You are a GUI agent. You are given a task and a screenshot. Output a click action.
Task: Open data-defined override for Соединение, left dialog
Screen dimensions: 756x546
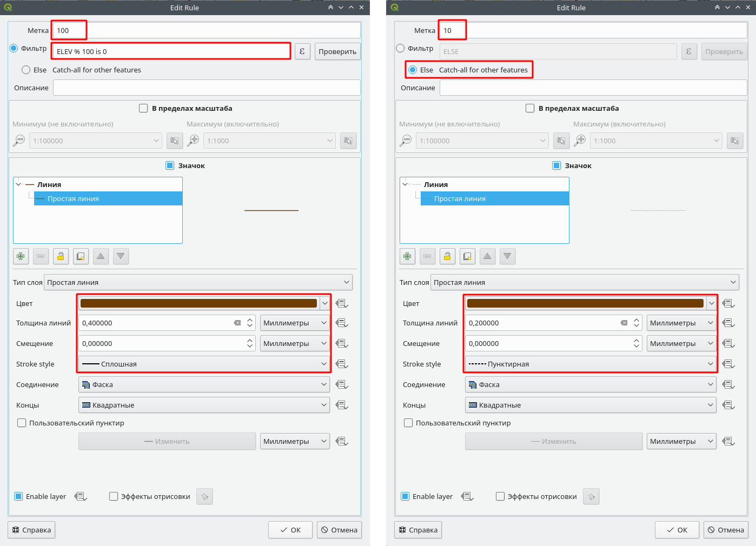coord(342,384)
